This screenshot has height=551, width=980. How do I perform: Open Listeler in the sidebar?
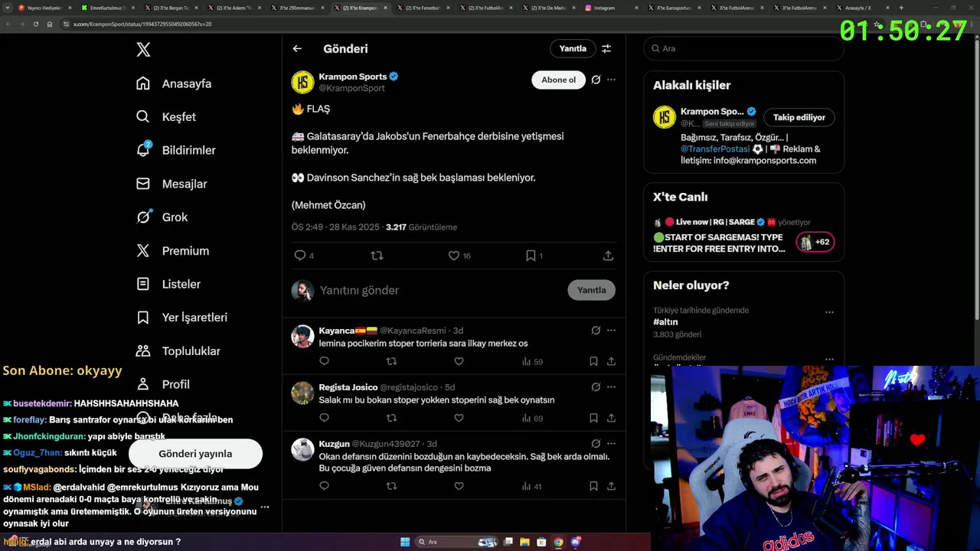click(168, 284)
